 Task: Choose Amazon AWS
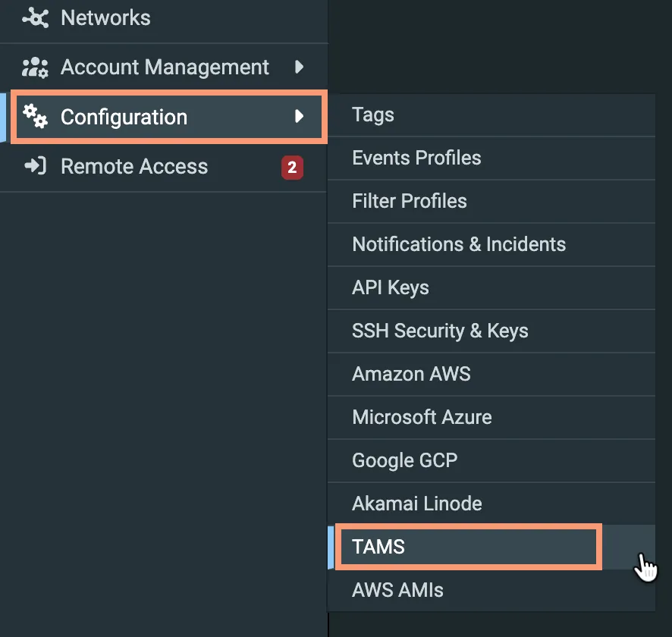(x=491, y=375)
